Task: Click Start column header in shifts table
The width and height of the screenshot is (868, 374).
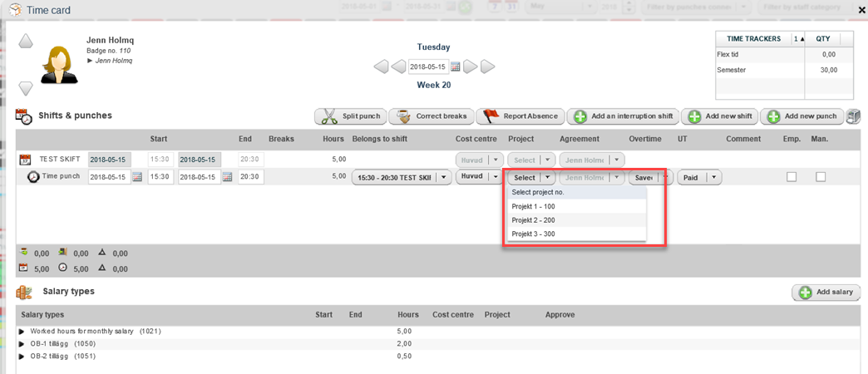Action: (x=158, y=139)
